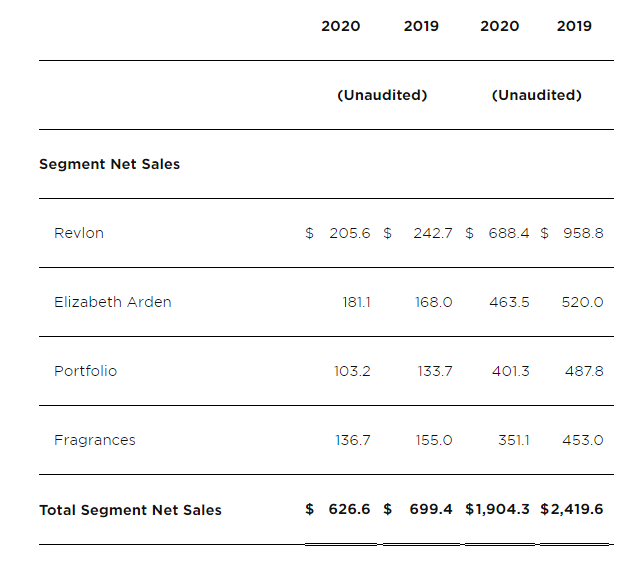Viewport: 632px width, 566px height.
Task: Click the first 2020 column header
Action: (x=341, y=26)
